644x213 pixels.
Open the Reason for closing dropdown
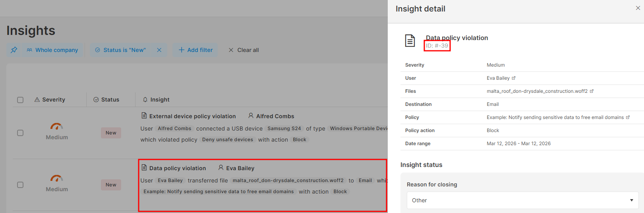(522, 200)
